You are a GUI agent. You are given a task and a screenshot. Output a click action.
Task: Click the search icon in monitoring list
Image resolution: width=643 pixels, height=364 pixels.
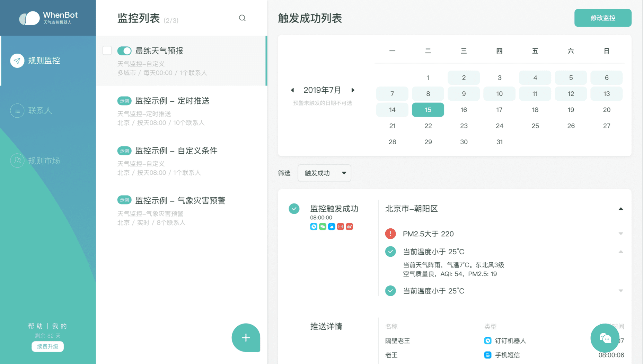click(x=242, y=18)
